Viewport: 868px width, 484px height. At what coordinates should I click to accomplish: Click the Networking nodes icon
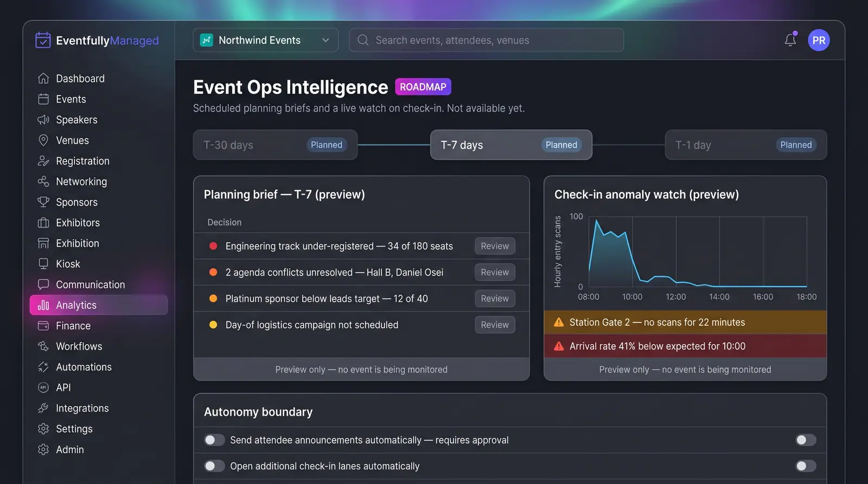click(43, 182)
